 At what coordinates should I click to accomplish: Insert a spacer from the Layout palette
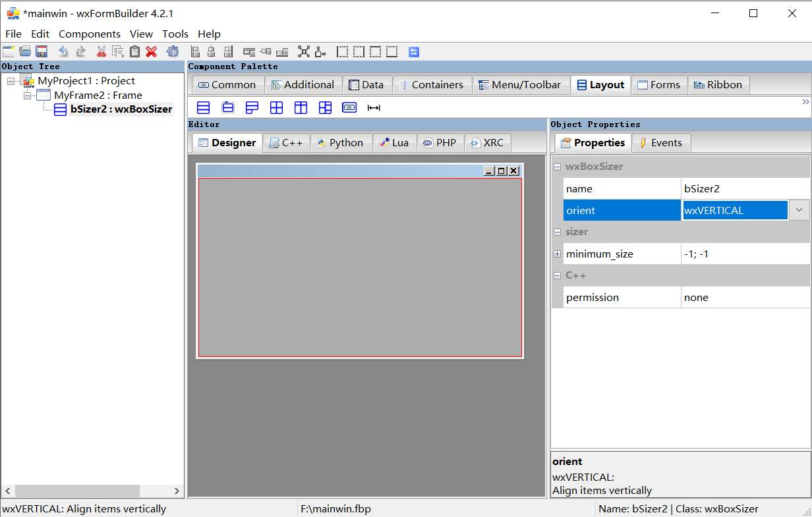(x=374, y=107)
